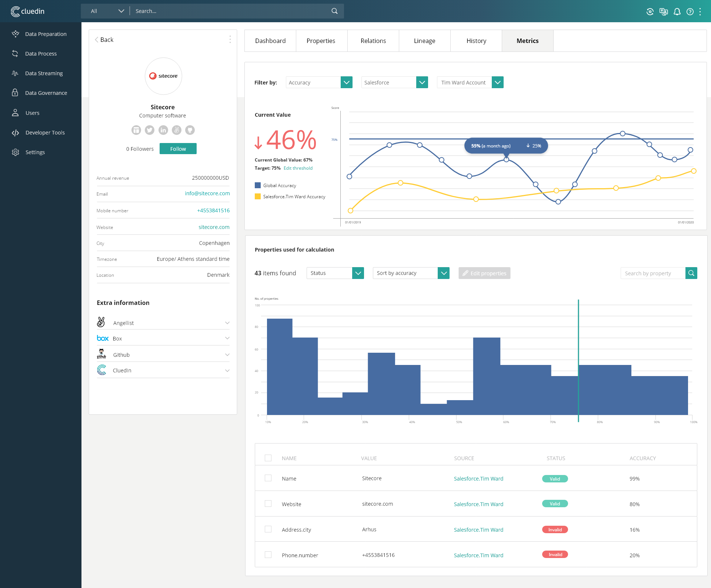711x588 pixels.
Task: Open the notifications bell
Action: pos(677,11)
